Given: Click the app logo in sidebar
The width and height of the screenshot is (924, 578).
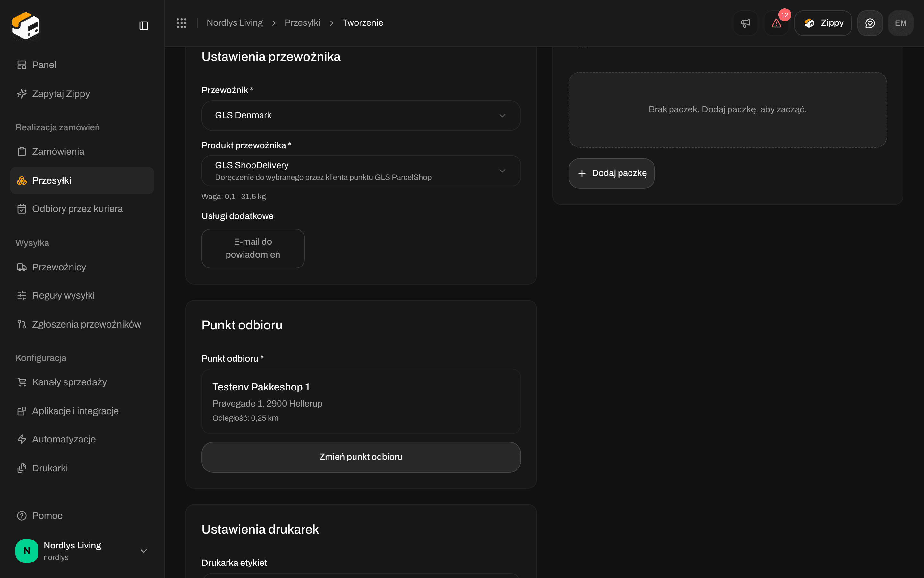Looking at the screenshot, I should [x=26, y=26].
